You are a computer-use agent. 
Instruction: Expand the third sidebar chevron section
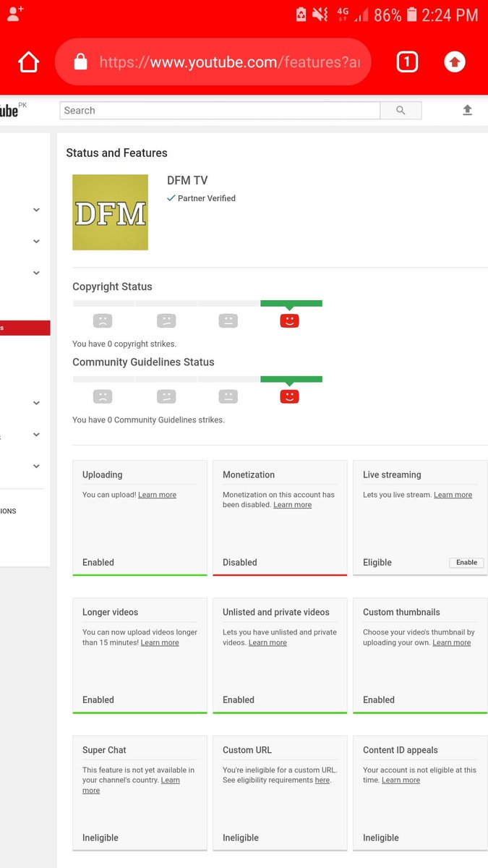point(36,273)
